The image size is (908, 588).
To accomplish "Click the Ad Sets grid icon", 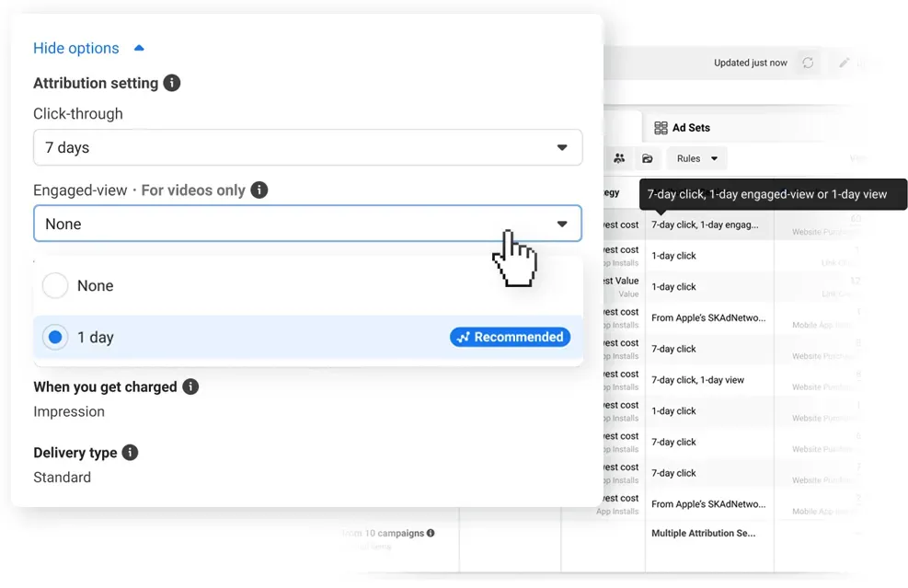I will click(x=661, y=127).
